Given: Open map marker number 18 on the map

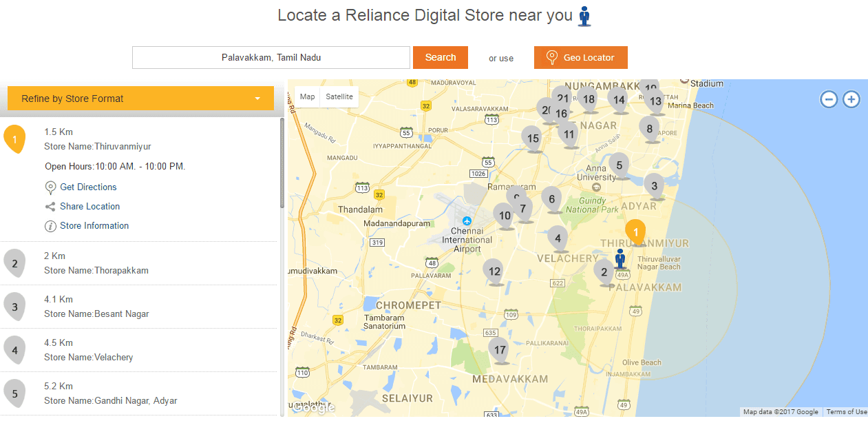Looking at the screenshot, I should pos(588,99).
